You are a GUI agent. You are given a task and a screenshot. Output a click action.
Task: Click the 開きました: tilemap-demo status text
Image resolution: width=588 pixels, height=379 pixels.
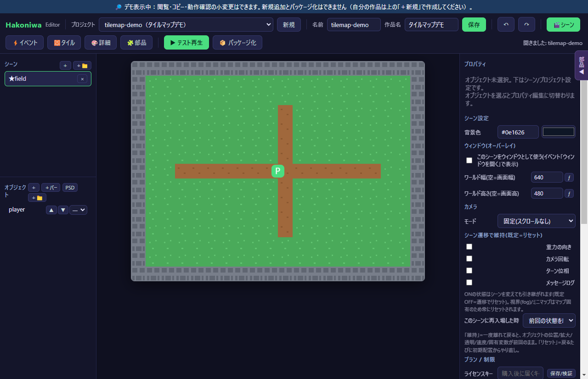(553, 43)
